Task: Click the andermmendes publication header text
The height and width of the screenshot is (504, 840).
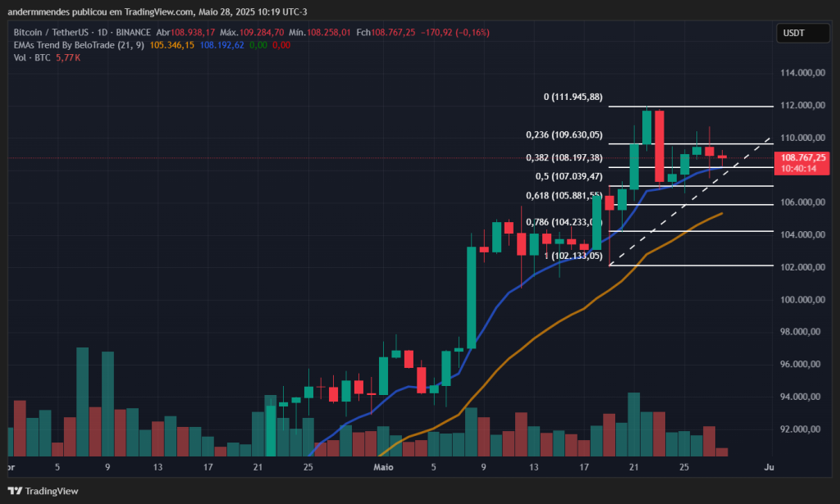Action: click(157, 11)
